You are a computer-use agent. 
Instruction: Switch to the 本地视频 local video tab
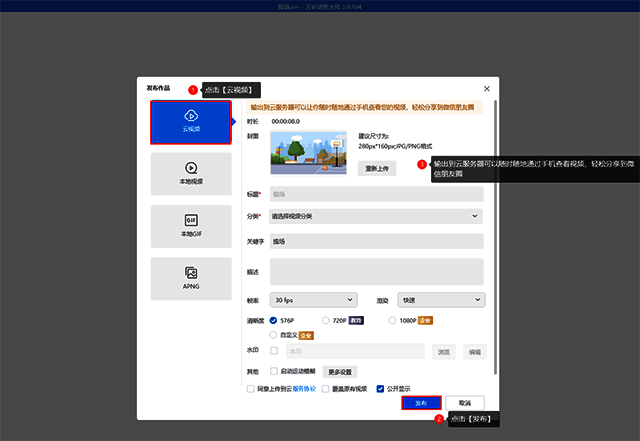pyautogui.click(x=191, y=174)
